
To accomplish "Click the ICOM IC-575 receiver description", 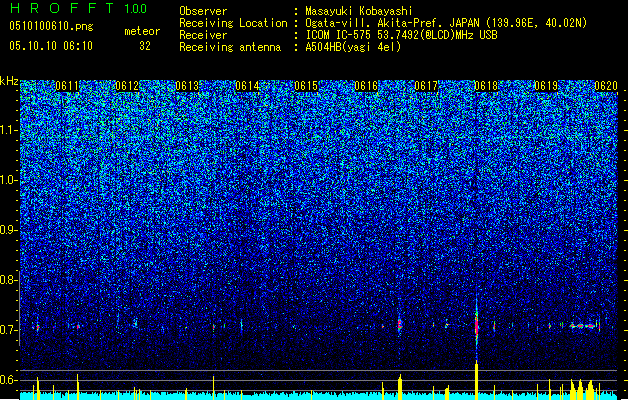I will point(401,35).
